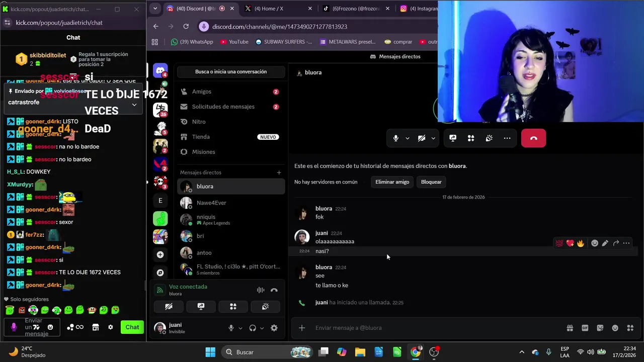Open soundboard from voice connected panel

tap(265, 306)
